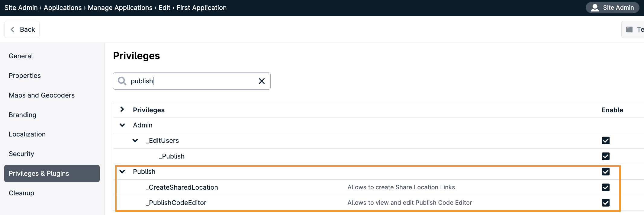Uncheck the _CreateSharedLocation enable checkbox
This screenshot has width=644, height=215.
pyautogui.click(x=606, y=187)
